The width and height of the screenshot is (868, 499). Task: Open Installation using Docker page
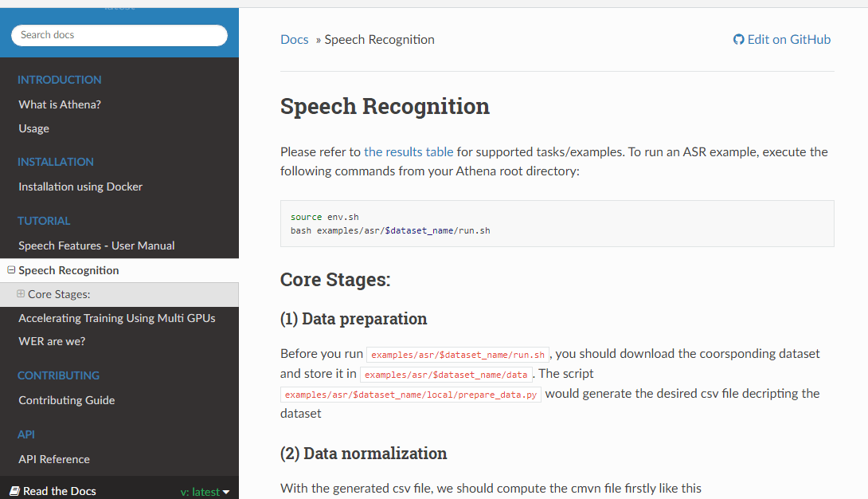[x=80, y=187]
